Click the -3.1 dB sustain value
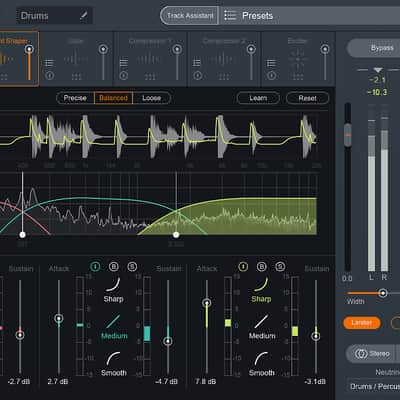The image size is (400, 400). pyautogui.click(x=315, y=381)
